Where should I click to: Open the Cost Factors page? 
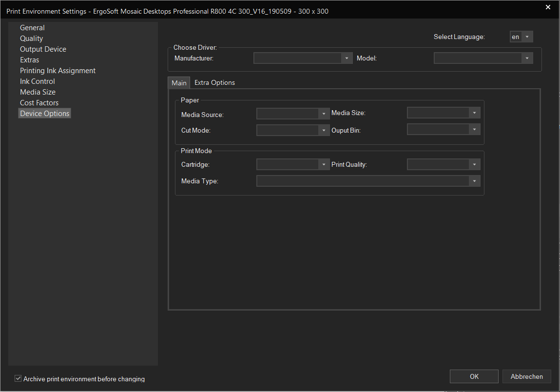39,103
